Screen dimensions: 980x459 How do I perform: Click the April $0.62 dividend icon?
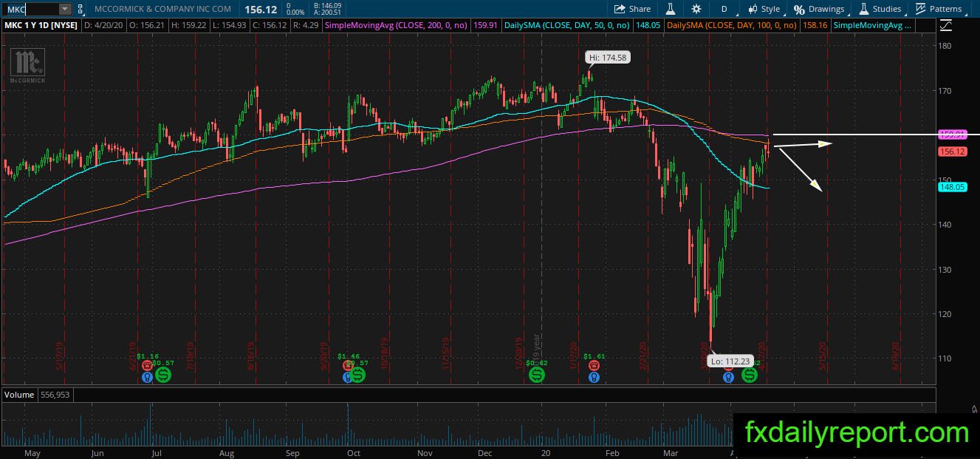click(x=750, y=375)
